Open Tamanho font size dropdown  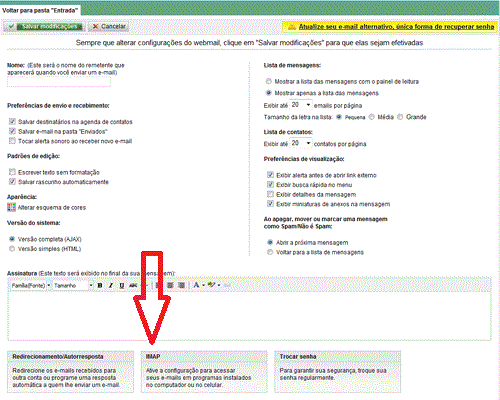[73, 286]
